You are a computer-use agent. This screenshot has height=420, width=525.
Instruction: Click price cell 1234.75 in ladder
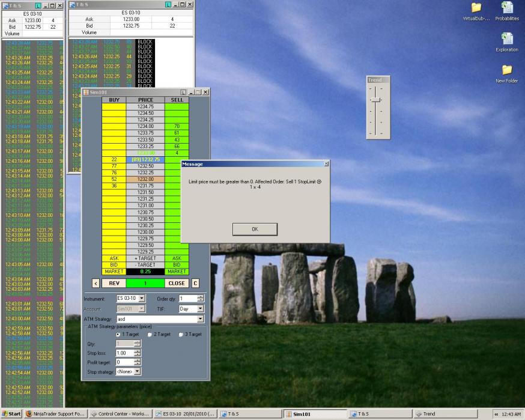click(x=145, y=106)
